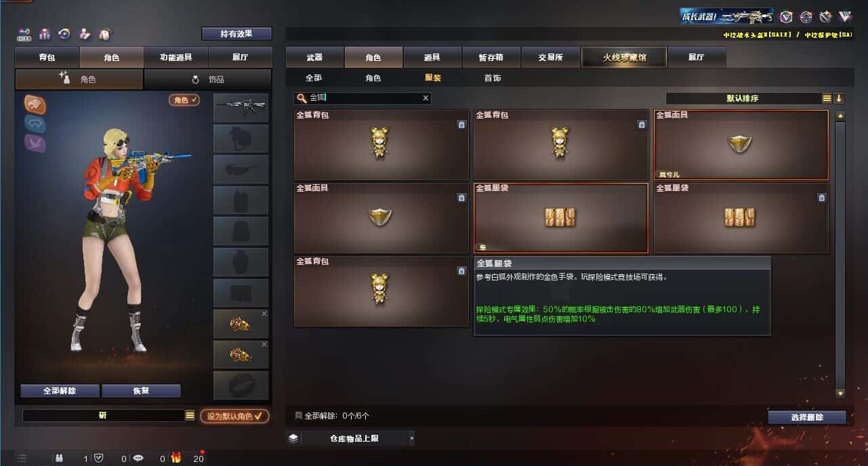Viewport: 868px width, 466px height.
Task: Click the 选择删除 button
Action: click(x=807, y=417)
